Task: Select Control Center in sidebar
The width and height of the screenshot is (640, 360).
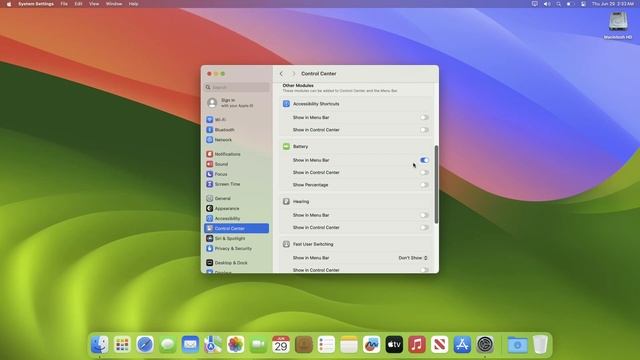Action: tap(237, 229)
